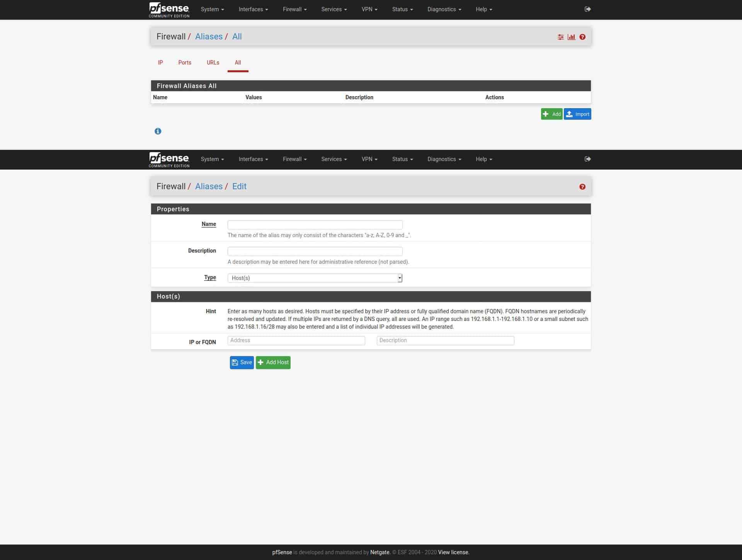Click the pfSense logo in top navbar
The image size is (742, 560).
[x=169, y=10]
